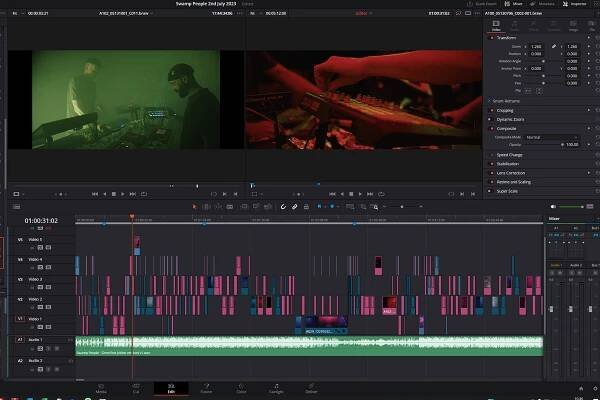Toggle the Composite section switch

click(x=492, y=129)
